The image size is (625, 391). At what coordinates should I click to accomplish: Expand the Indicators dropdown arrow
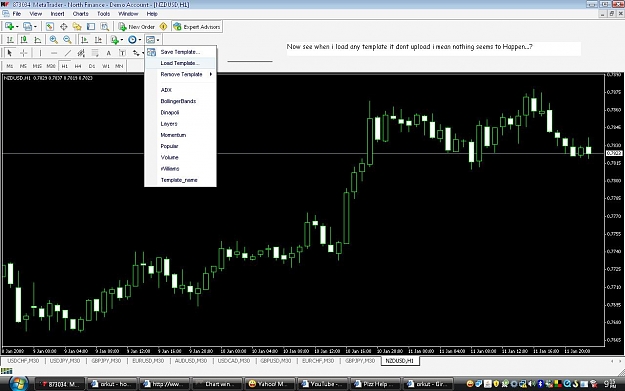click(x=122, y=40)
